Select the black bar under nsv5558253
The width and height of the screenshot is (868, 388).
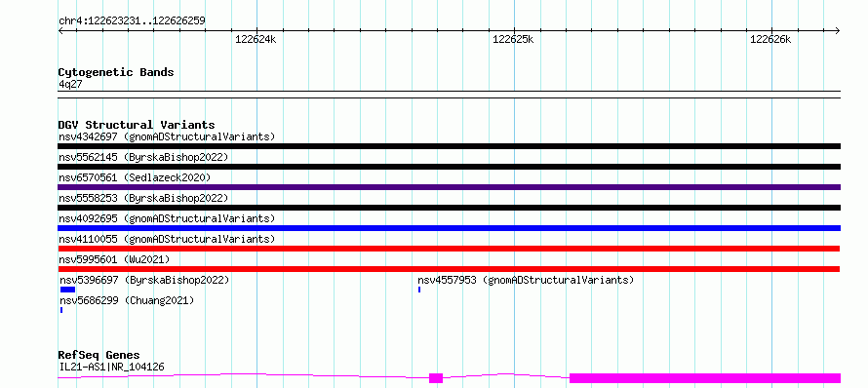[x=449, y=208]
